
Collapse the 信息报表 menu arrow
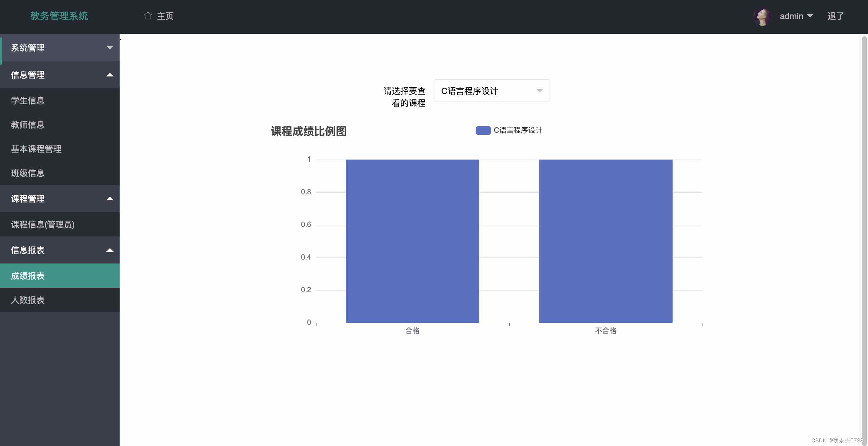pyautogui.click(x=110, y=250)
